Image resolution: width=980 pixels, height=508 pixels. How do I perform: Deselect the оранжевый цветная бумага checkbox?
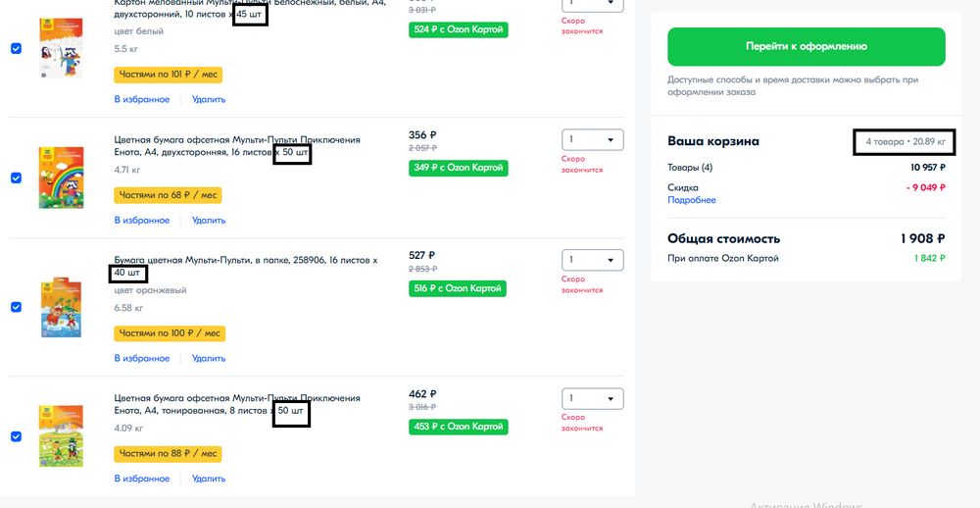point(16,307)
